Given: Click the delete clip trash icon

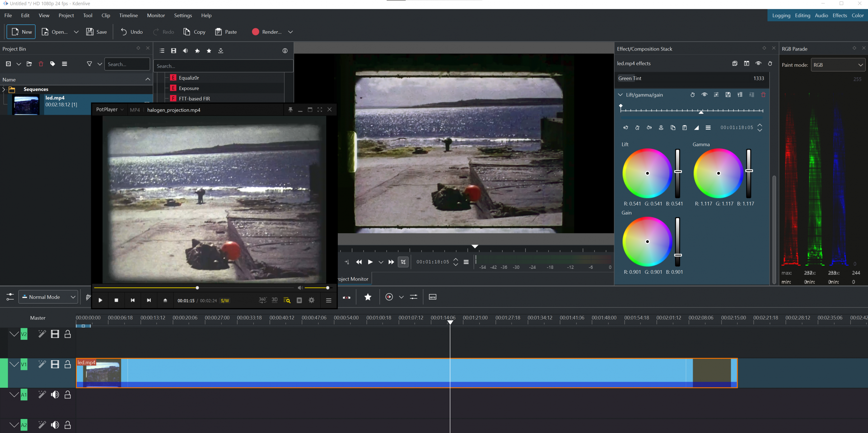Looking at the screenshot, I should click(41, 64).
